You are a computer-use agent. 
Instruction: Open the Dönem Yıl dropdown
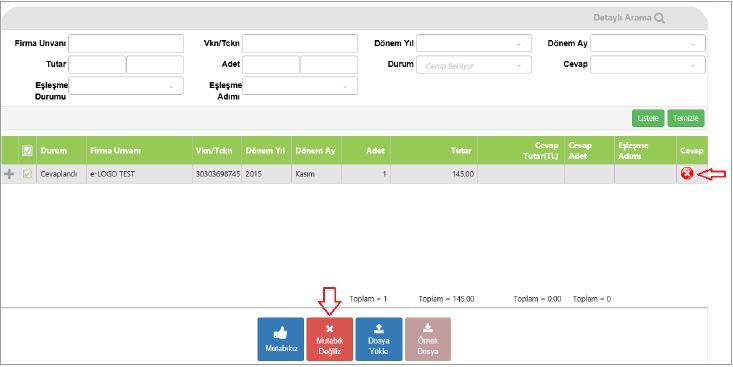[474, 43]
